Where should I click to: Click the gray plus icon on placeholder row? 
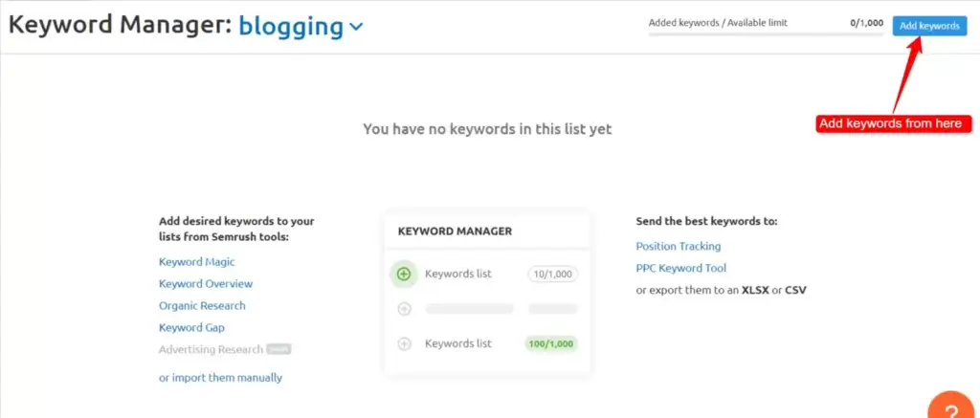404,309
